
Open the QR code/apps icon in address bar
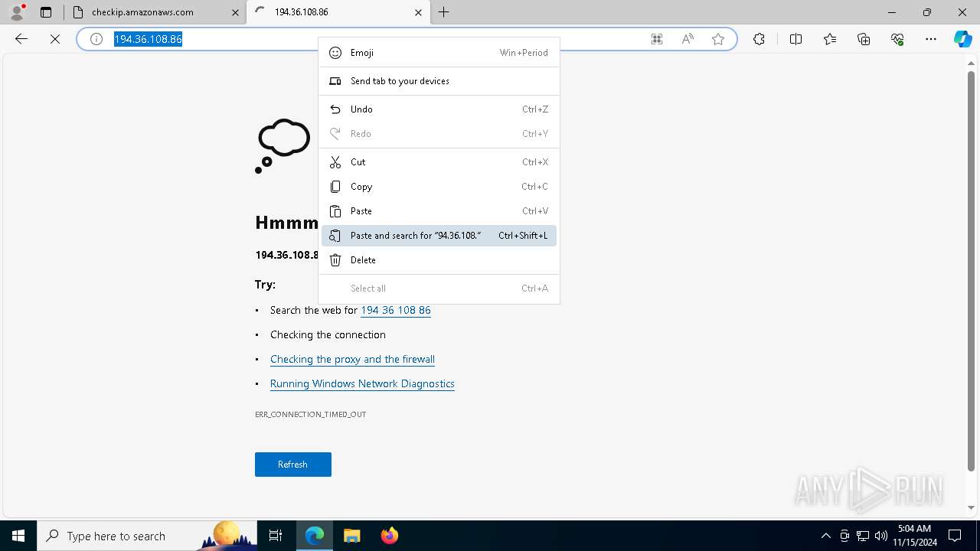tap(657, 39)
